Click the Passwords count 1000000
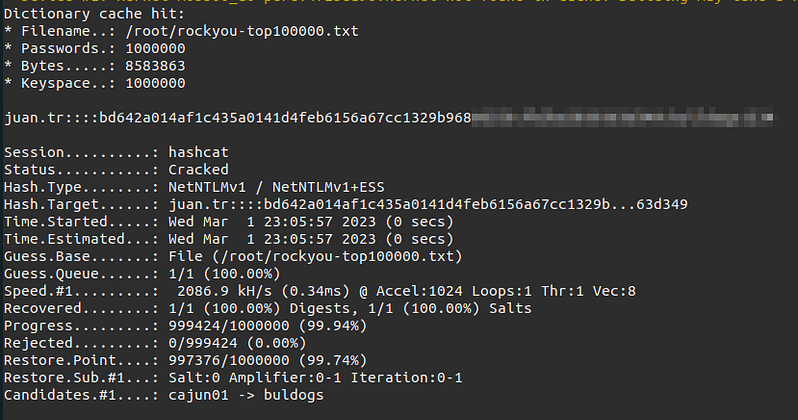Viewport: 798px width, 420px height. coord(156,49)
